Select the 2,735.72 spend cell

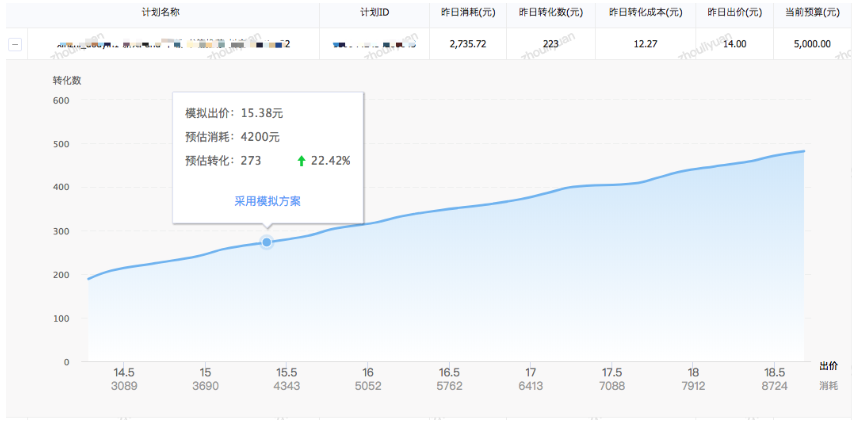tap(468, 44)
